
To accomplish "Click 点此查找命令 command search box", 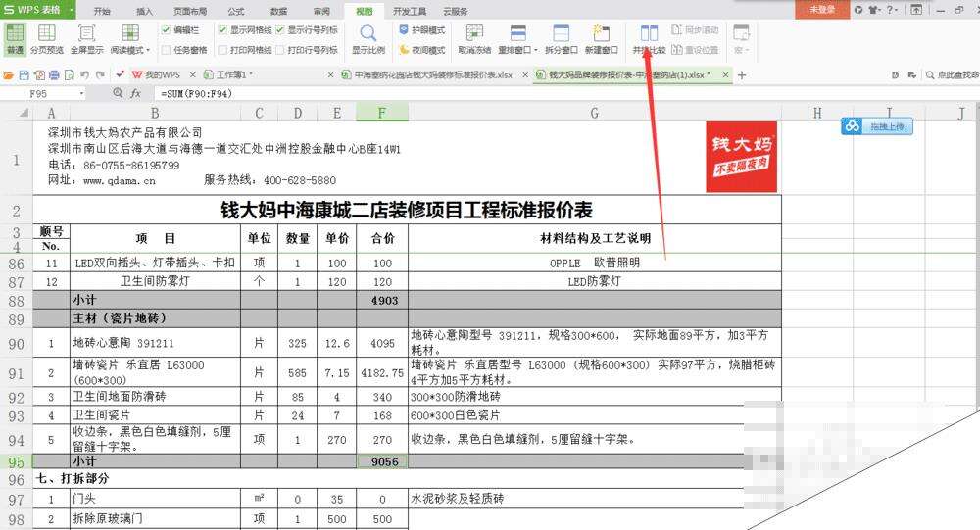I will point(953,74).
